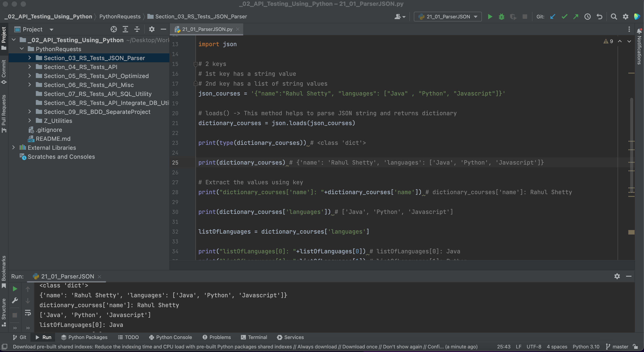Collapse PythonRequests folder
This screenshot has height=352, width=644.
tap(22, 49)
